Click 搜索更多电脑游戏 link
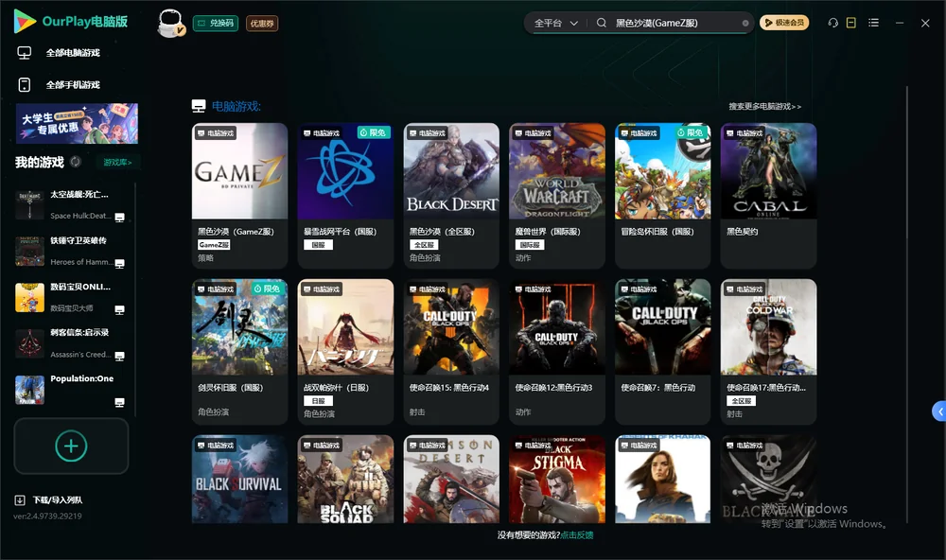Screen dimensions: 946x560 [x=765, y=106]
